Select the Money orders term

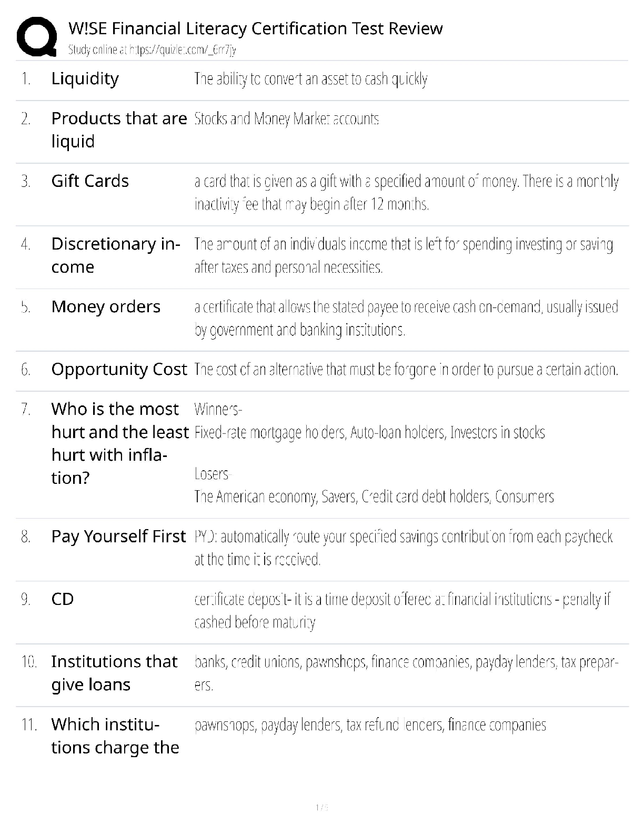tap(106, 306)
